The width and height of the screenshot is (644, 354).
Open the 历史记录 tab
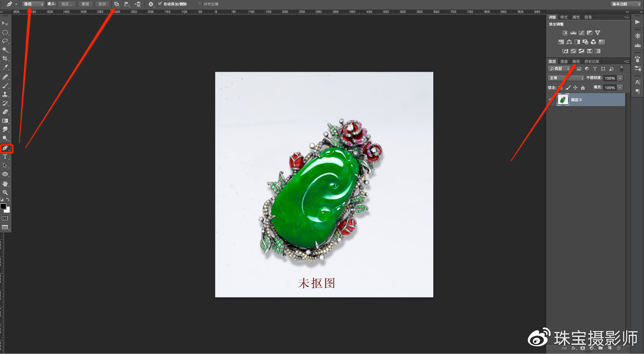592,61
